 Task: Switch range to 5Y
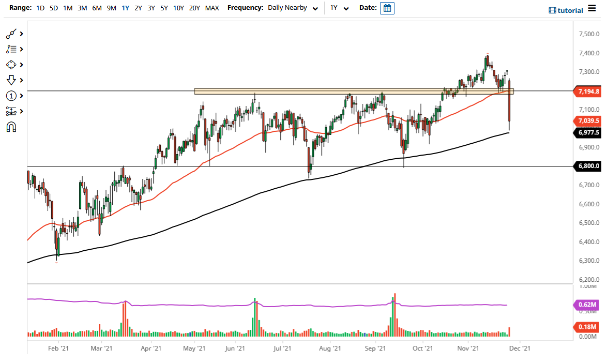click(x=164, y=8)
